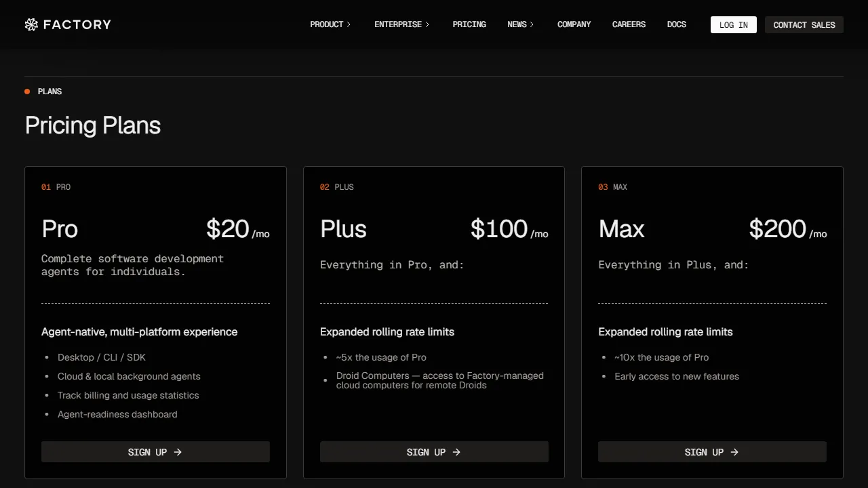Expand the Enterprise navigation menu
Screen dimensions: 868x488
(401, 24)
